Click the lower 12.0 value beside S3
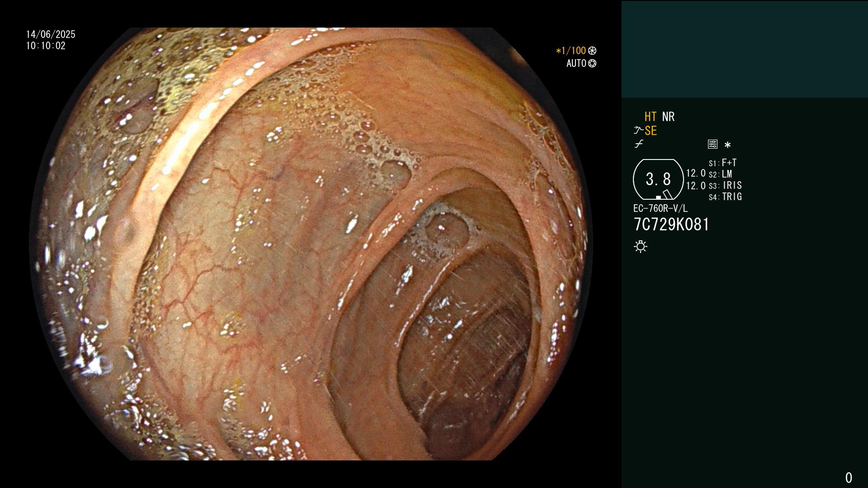The height and width of the screenshot is (488, 868). point(696,185)
